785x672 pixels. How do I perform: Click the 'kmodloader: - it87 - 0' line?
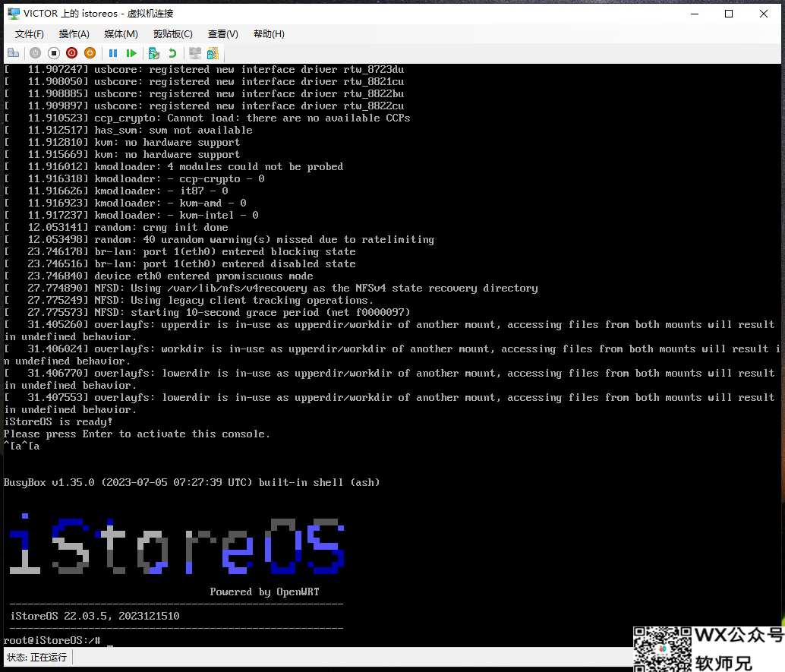pos(116,191)
